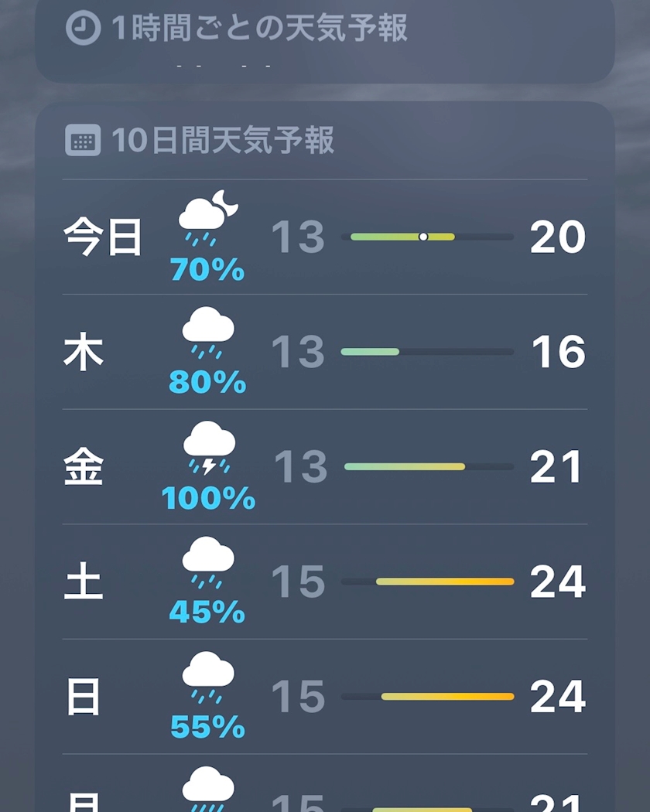
Task: Tap Saturday's orange temperature range bar
Action: pyautogui.click(x=444, y=582)
